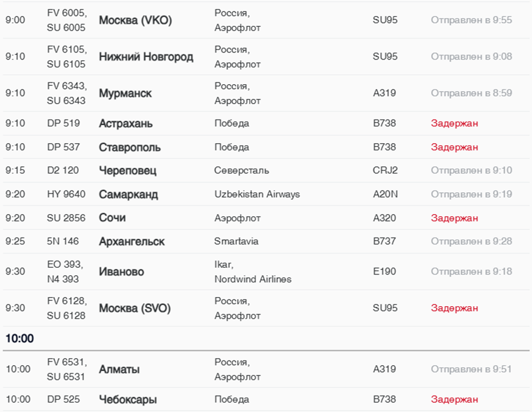Select flight number HY 9640
This screenshot has width=532, height=412.
tap(66, 195)
